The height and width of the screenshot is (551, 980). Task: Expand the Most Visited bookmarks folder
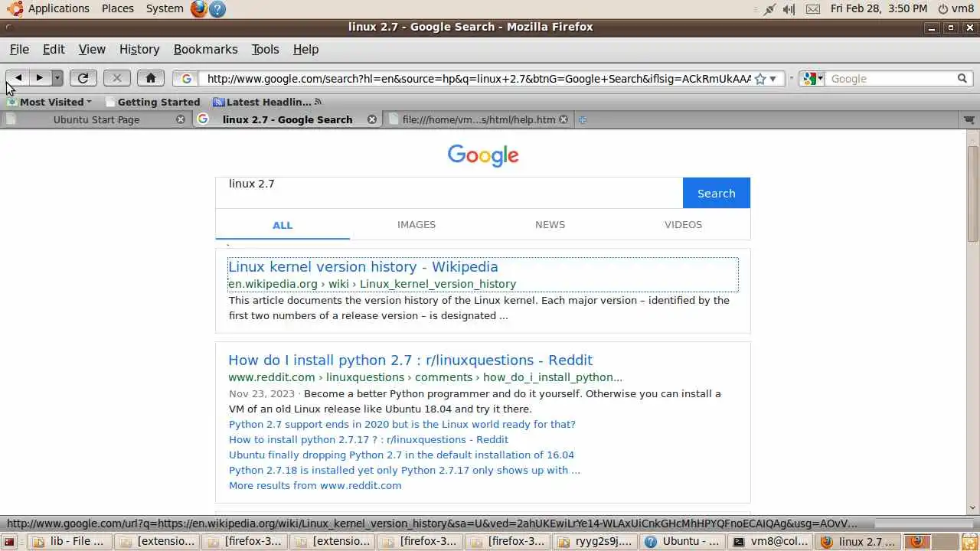point(49,102)
